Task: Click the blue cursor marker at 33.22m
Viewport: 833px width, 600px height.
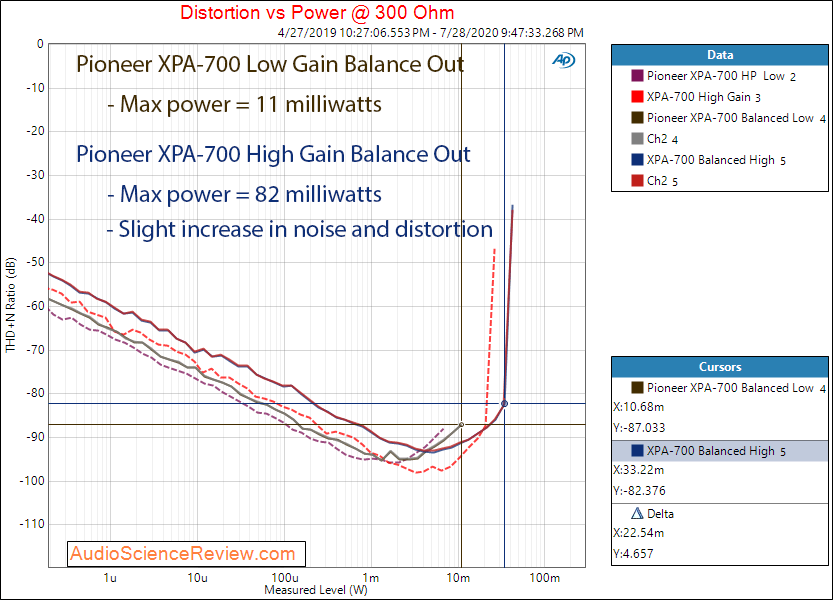Action: coord(505,404)
